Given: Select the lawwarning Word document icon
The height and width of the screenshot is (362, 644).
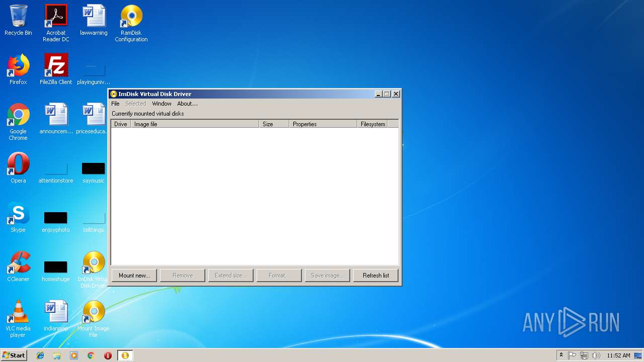Looking at the screenshot, I should 94,20.
